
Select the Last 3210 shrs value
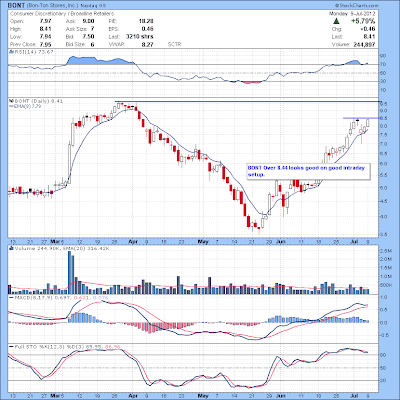click(140, 37)
